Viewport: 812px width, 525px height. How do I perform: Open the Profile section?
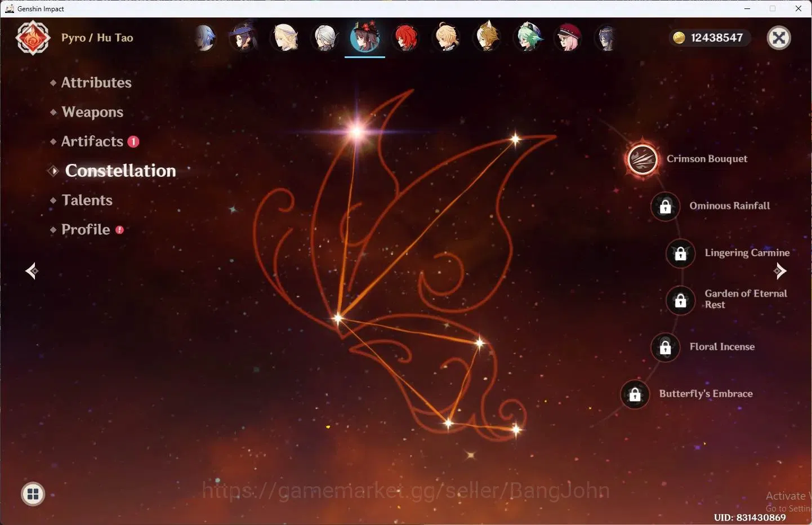pos(86,229)
